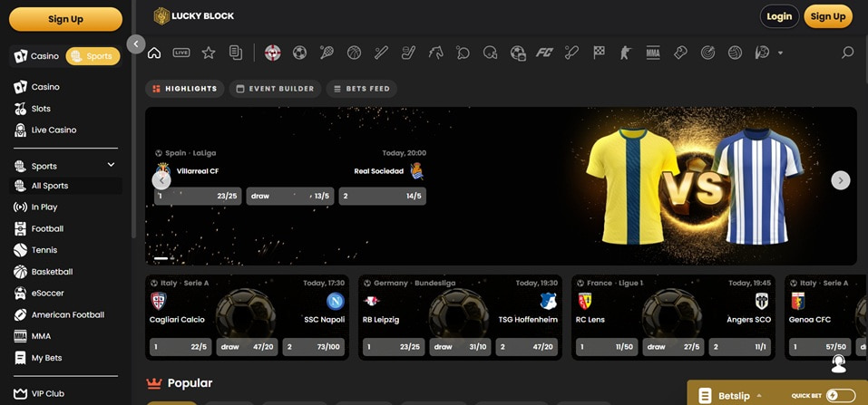The height and width of the screenshot is (405, 868).
Task: Select the ice hockey sport icon
Action: 408,53
